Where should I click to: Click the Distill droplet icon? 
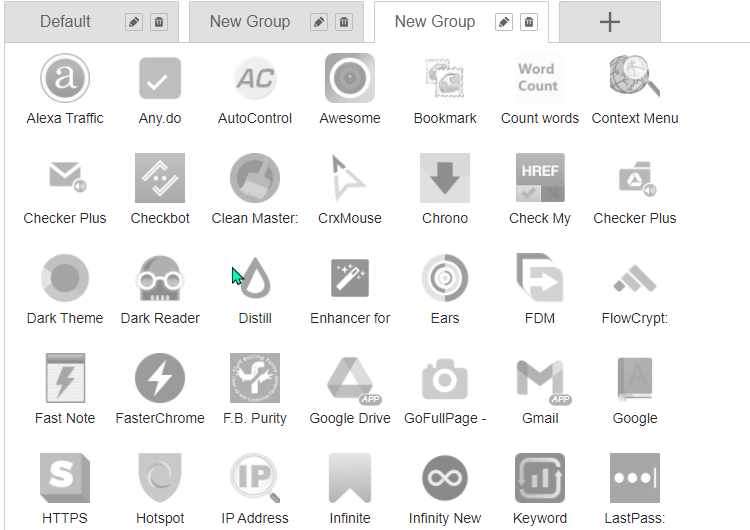[255, 278]
